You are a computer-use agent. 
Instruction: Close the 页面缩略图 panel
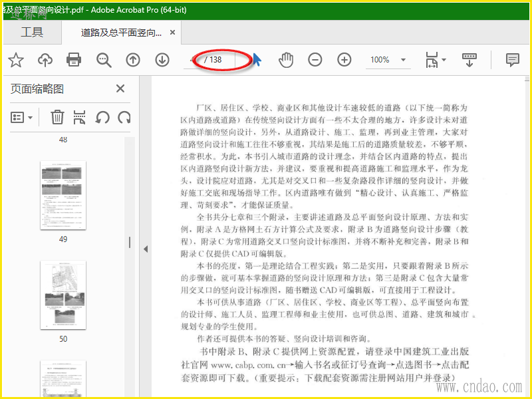coord(120,88)
